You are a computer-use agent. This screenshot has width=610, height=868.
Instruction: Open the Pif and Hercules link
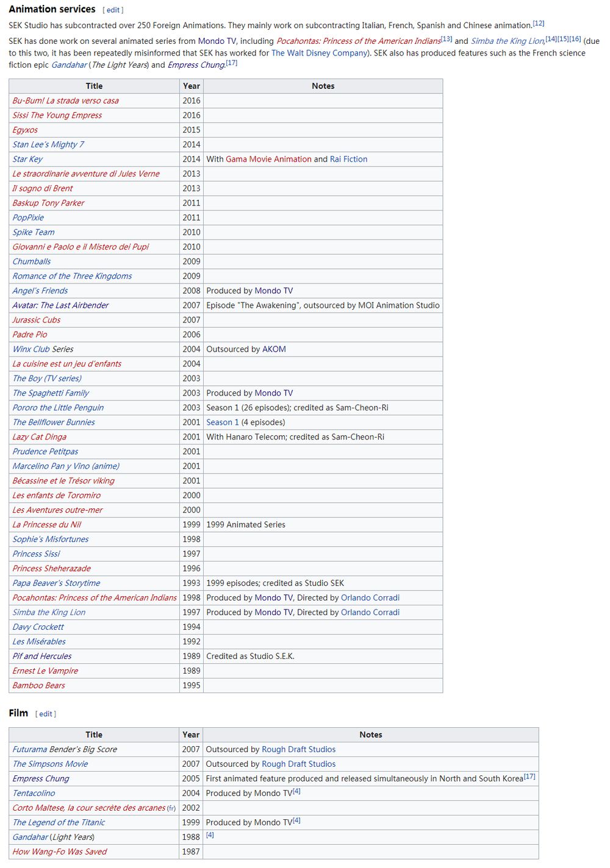click(x=42, y=656)
